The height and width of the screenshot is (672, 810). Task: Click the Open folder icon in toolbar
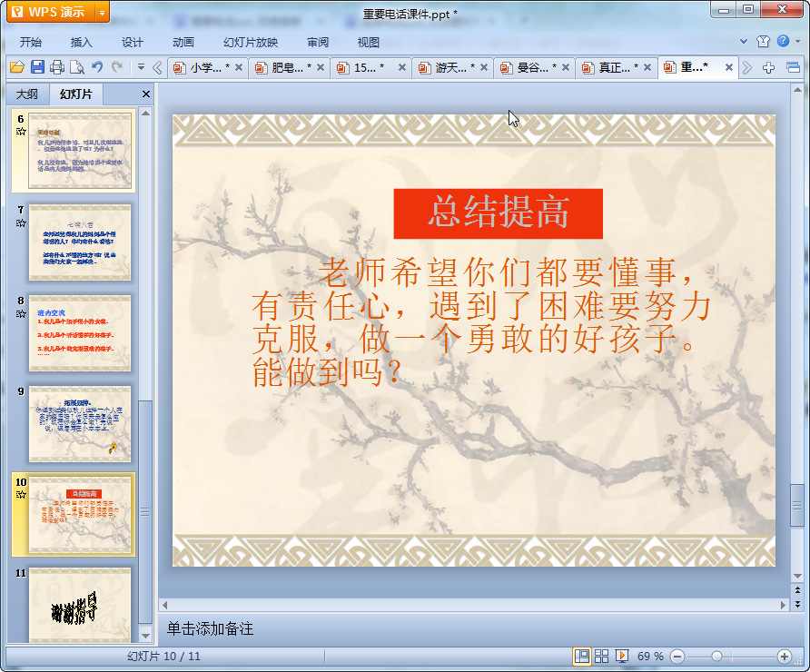pos(17,67)
